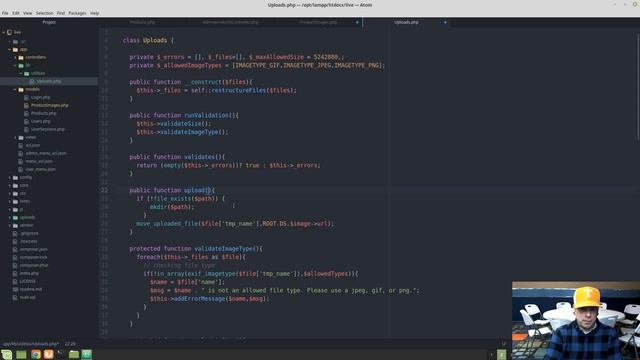Screen dimensions: 640x360
Task: Expand the views folder arrow
Action: point(15,138)
